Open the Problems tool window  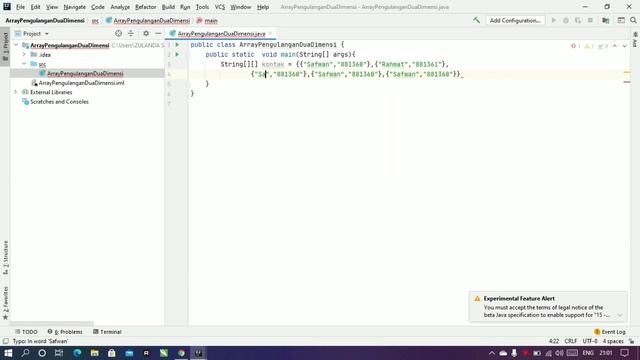tap(65, 332)
